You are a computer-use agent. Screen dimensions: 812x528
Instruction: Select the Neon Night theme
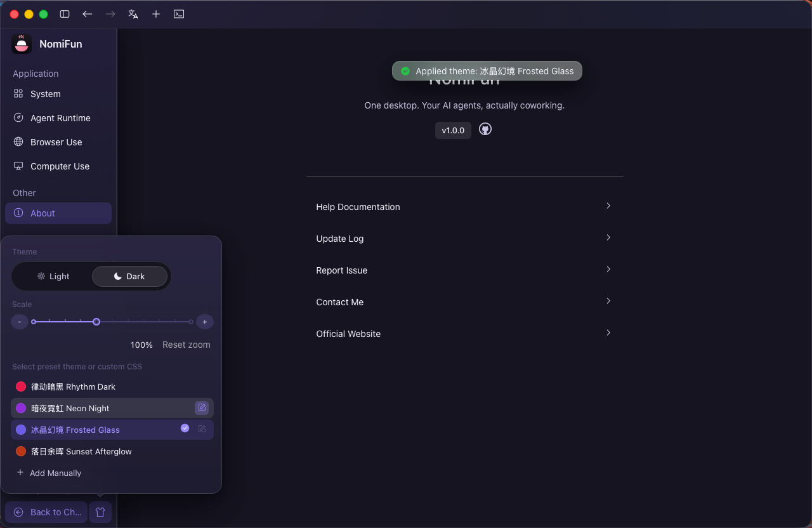pos(112,408)
